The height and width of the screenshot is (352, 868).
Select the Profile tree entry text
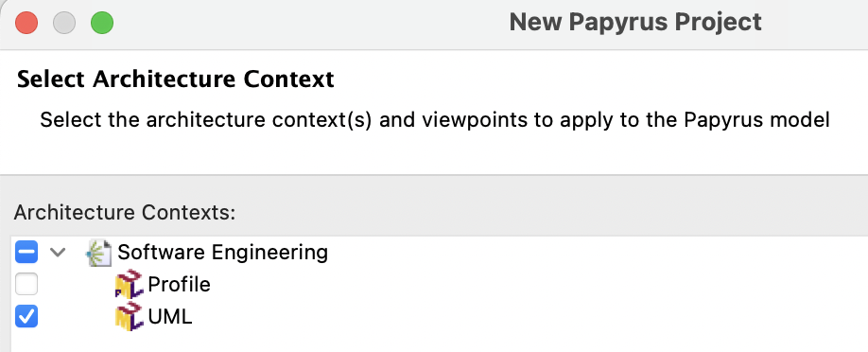point(179,285)
